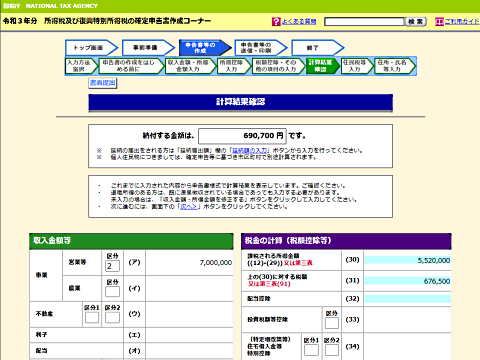Click the 区分1 box for 住宅借入金等特別控除

click(x=311, y=350)
